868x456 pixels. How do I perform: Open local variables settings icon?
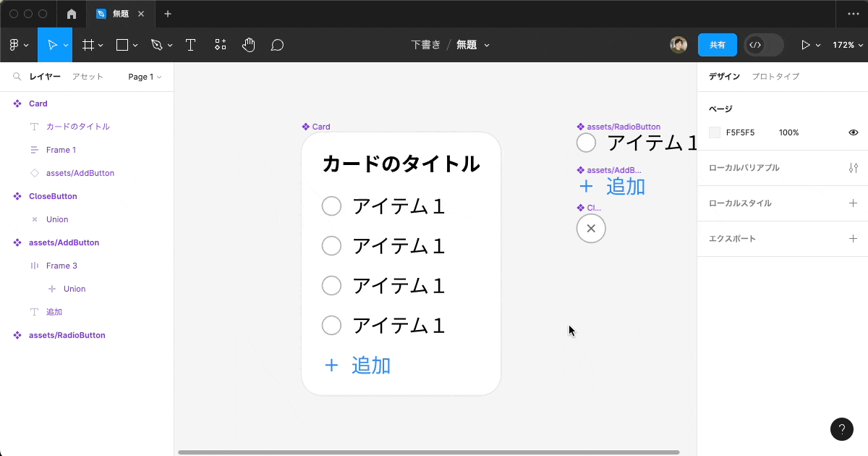coord(854,168)
